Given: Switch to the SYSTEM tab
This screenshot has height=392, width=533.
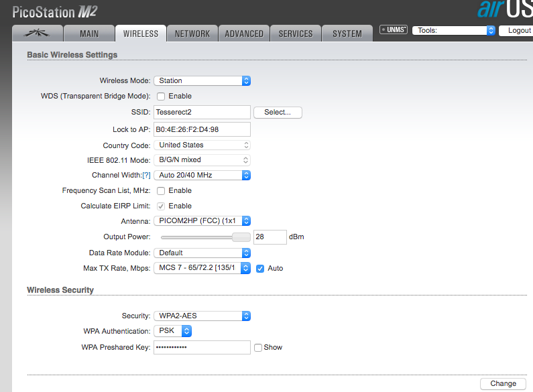Looking at the screenshot, I should (x=347, y=34).
